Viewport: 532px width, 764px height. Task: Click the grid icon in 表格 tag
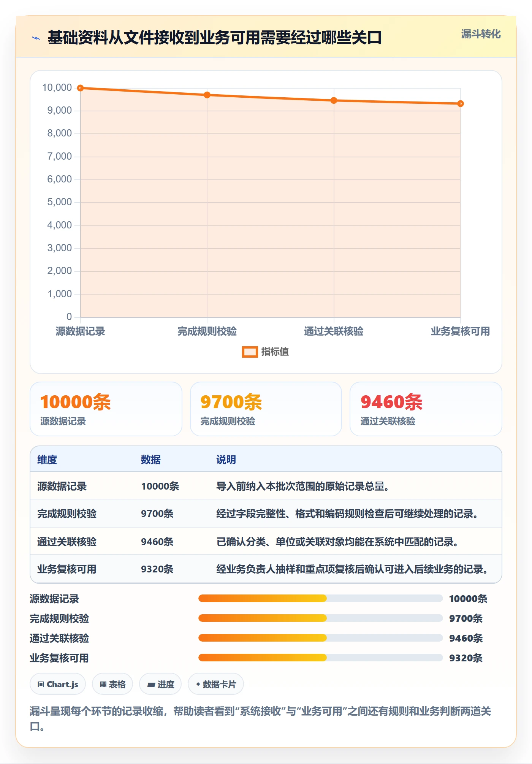click(103, 685)
